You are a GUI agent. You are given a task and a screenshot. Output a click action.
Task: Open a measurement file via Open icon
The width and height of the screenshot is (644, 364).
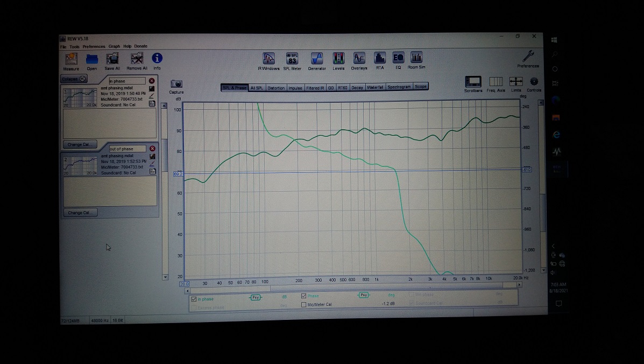92,59
